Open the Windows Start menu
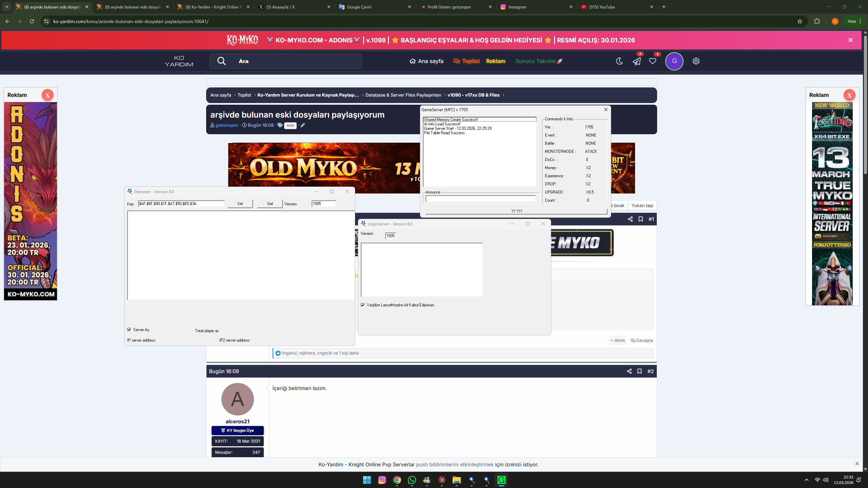This screenshot has width=868, height=488. 367,480
